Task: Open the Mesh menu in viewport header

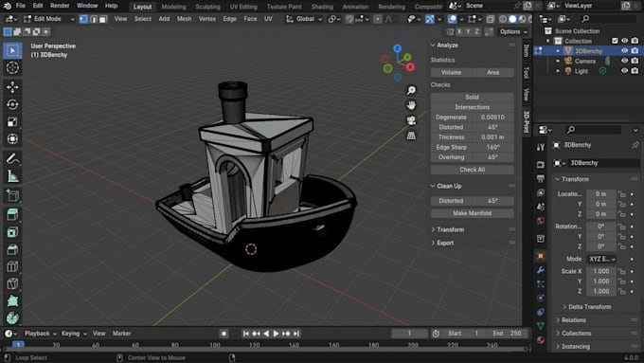Action: point(184,19)
